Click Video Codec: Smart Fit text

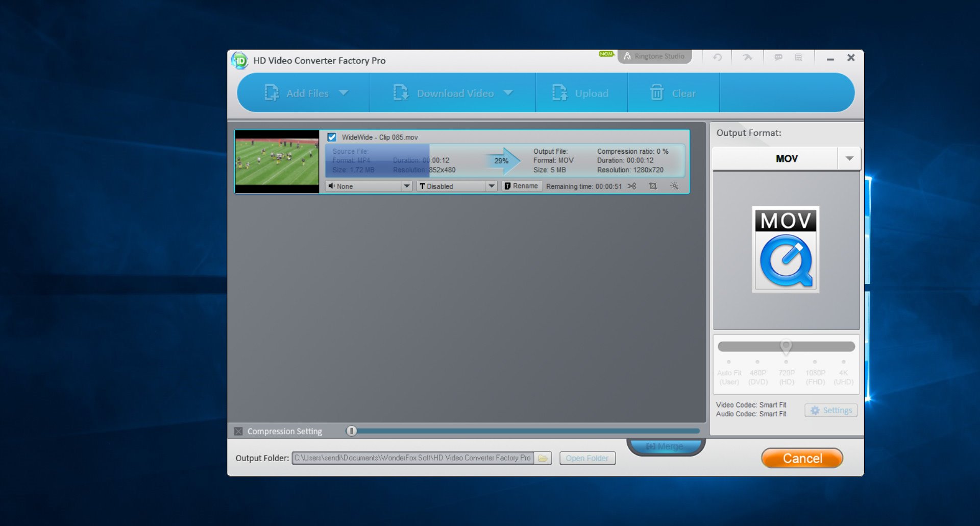[x=751, y=404]
